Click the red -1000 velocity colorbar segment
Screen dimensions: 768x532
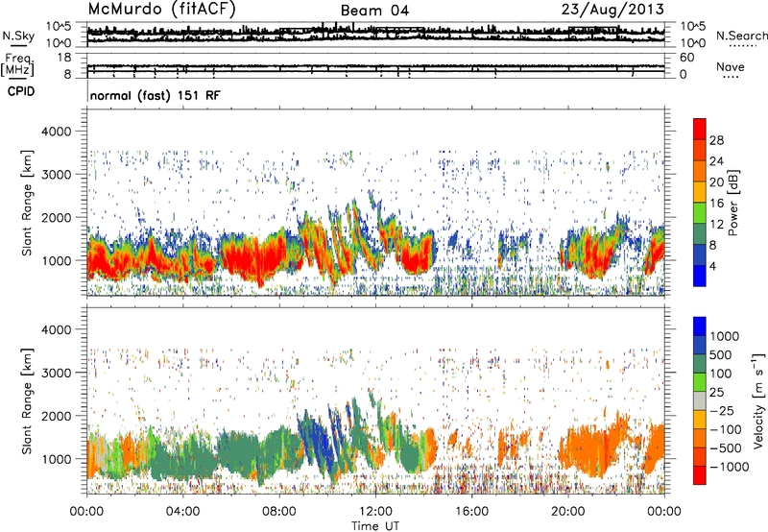pos(700,475)
